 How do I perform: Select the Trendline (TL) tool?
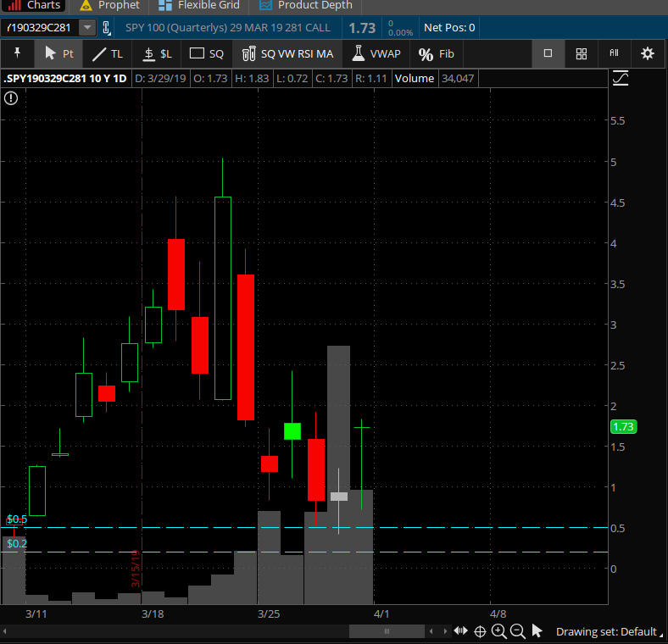(107, 53)
